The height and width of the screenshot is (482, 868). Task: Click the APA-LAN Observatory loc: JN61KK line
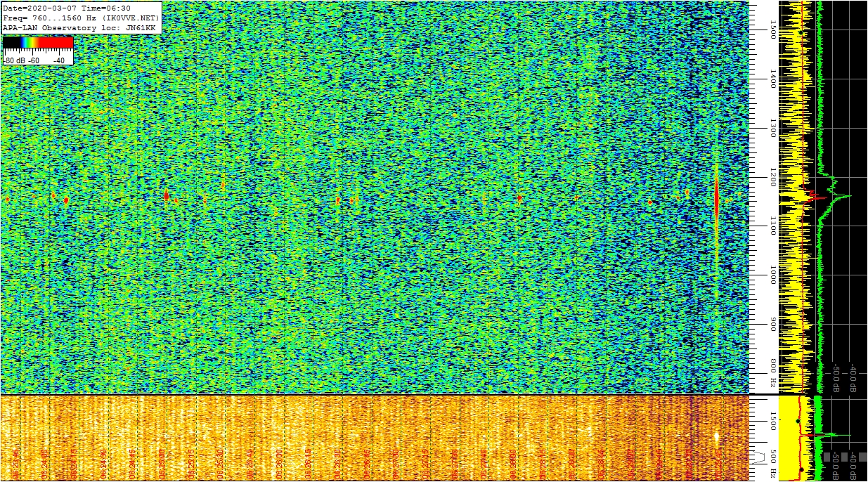point(79,27)
